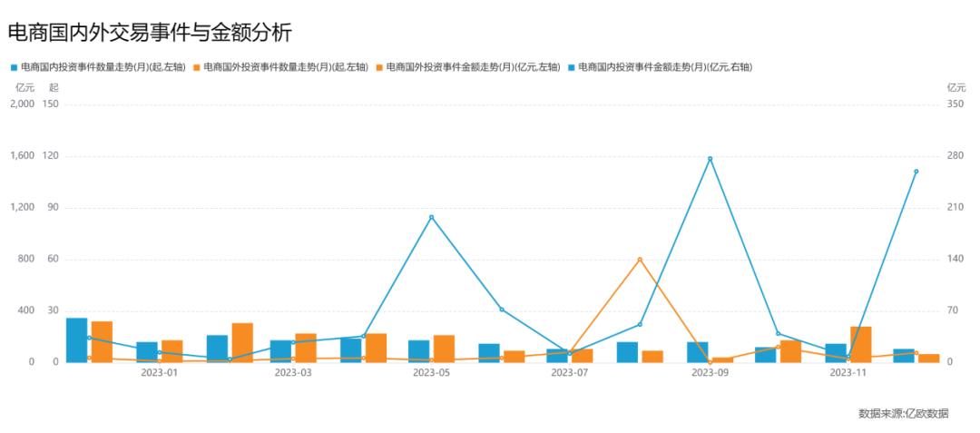The height and width of the screenshot is (433, 980).
Task: Click the blue line point at 2023-05
Action: click(x=431, y=217)
